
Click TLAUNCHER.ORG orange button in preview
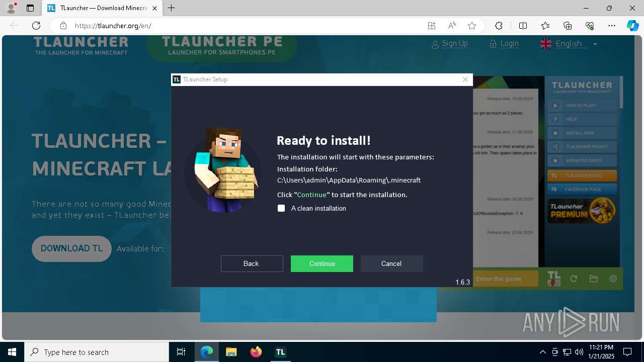[582, 176]
